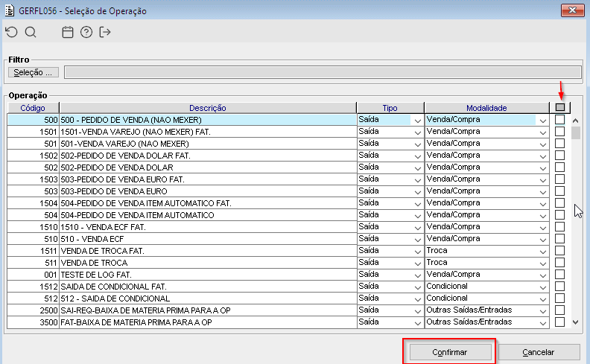Enable checkbox for 512 - SAIDA DE CONDICIONAL
Screen dimensions: 590x364
[560, 298]
